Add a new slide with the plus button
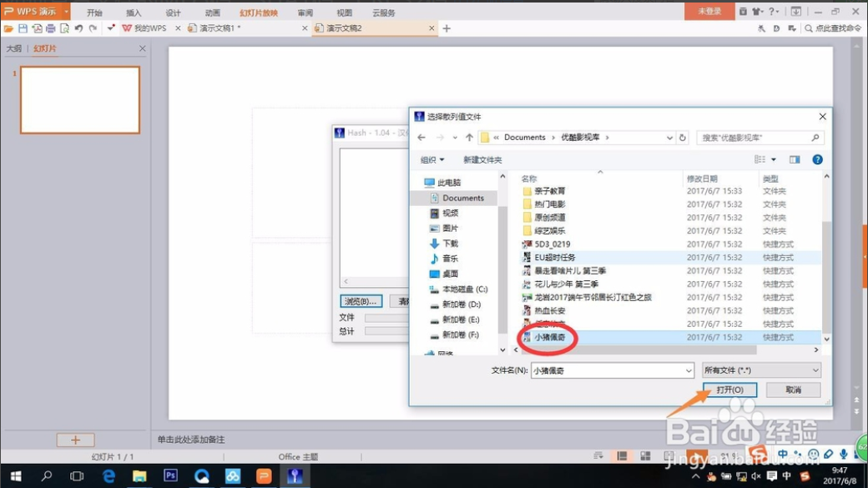868x488 pixels. tap(75, 440)
